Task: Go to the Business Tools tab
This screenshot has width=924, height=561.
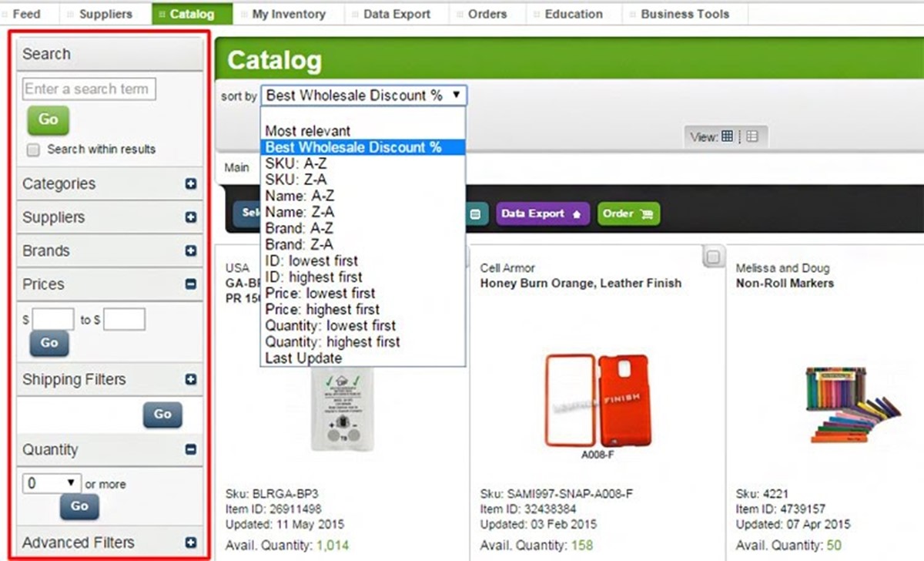Action: [x=685, y=14]
